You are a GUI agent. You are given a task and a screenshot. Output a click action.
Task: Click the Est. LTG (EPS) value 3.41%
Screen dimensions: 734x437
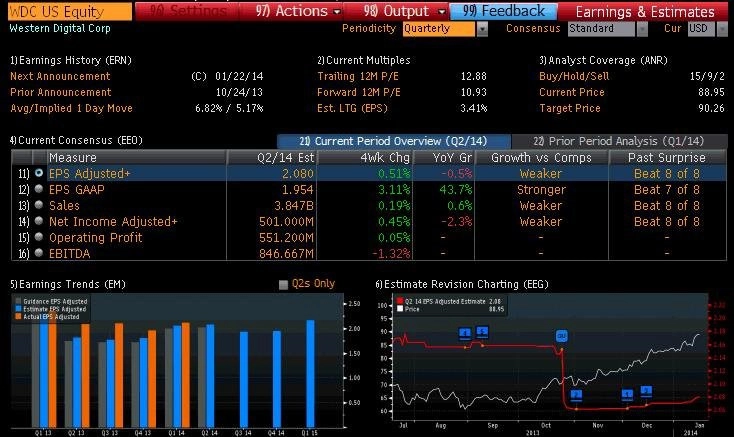pos(474,108)
